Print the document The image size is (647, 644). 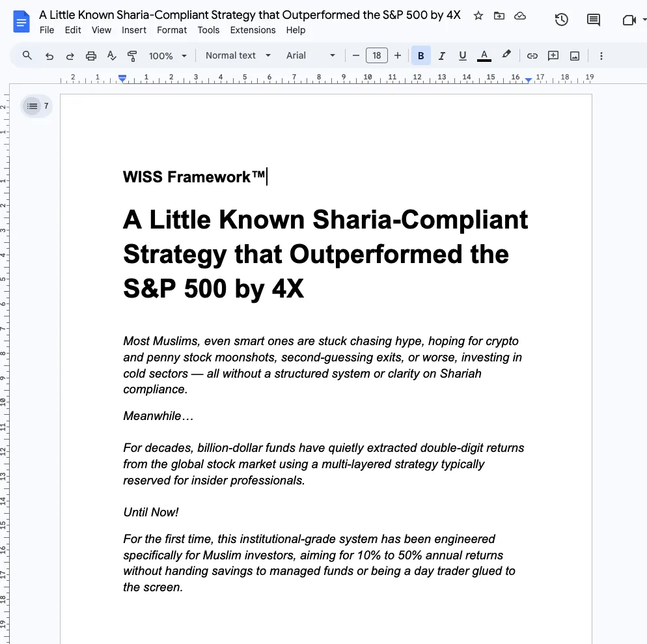(90, 56)
